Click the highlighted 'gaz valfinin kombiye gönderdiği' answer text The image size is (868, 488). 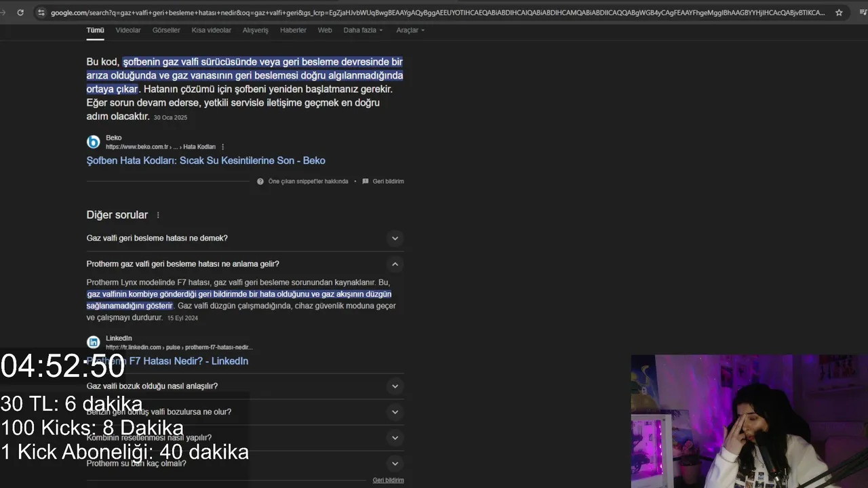pyautogui.click(x=239, y=300)
